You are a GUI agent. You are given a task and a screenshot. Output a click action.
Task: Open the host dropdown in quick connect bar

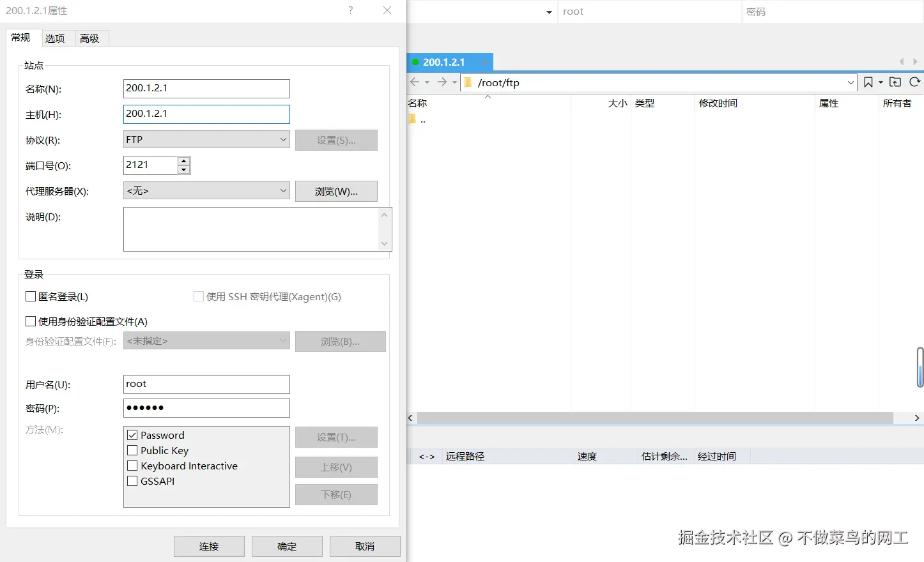(x=549, y=12)
